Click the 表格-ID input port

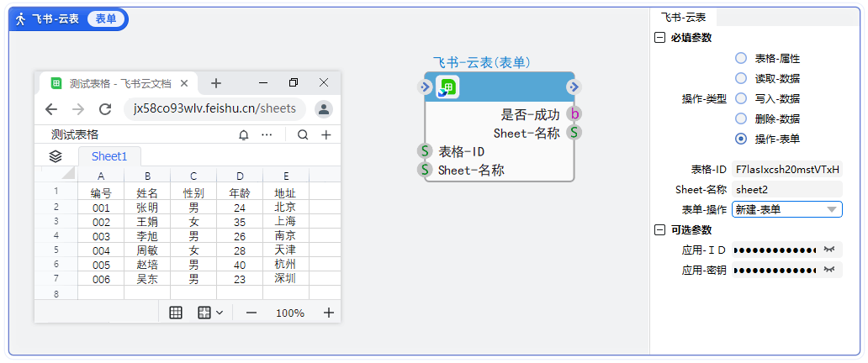pyautogui.click(x=425, y=151)
